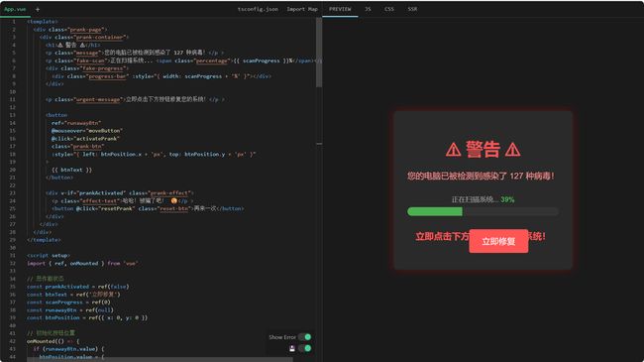The height and width of the screenshot is (362, 644).
Task: Click the editor horizontal scrollbar thumb
Action: 161,360
